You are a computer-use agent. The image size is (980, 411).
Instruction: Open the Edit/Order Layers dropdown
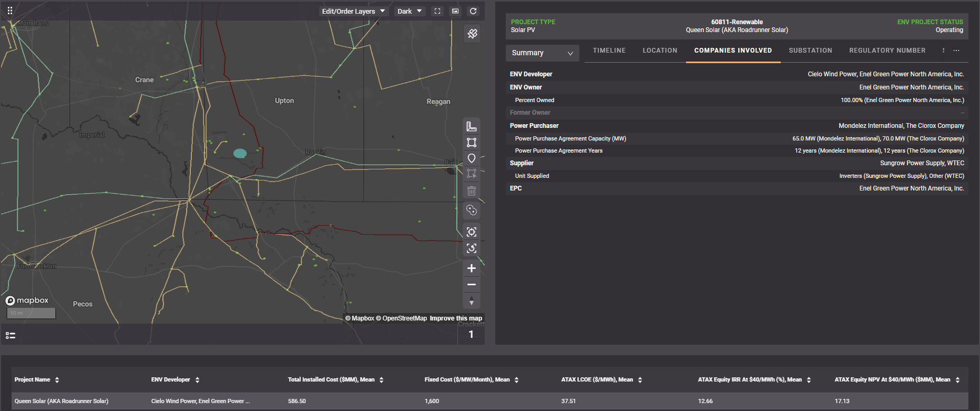[x=353, y=11]
